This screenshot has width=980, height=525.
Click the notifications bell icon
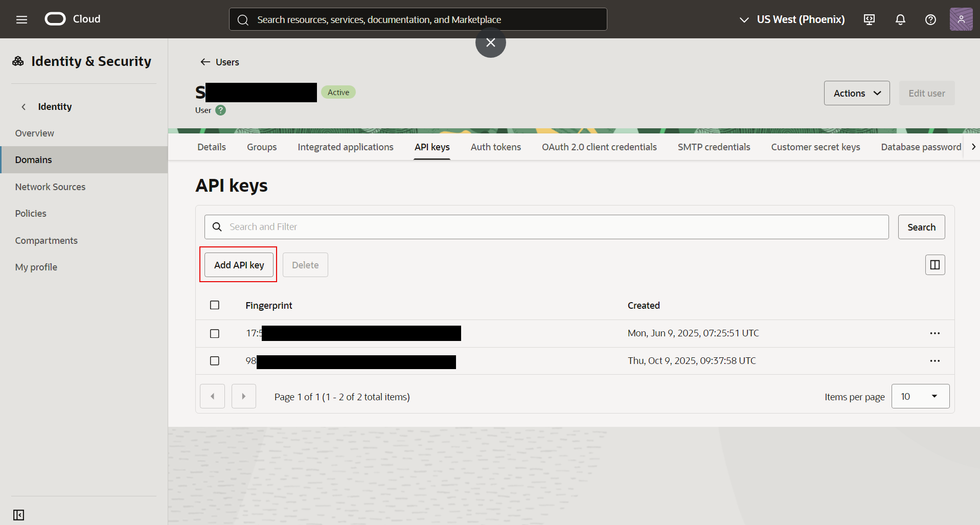coord(900,19)
